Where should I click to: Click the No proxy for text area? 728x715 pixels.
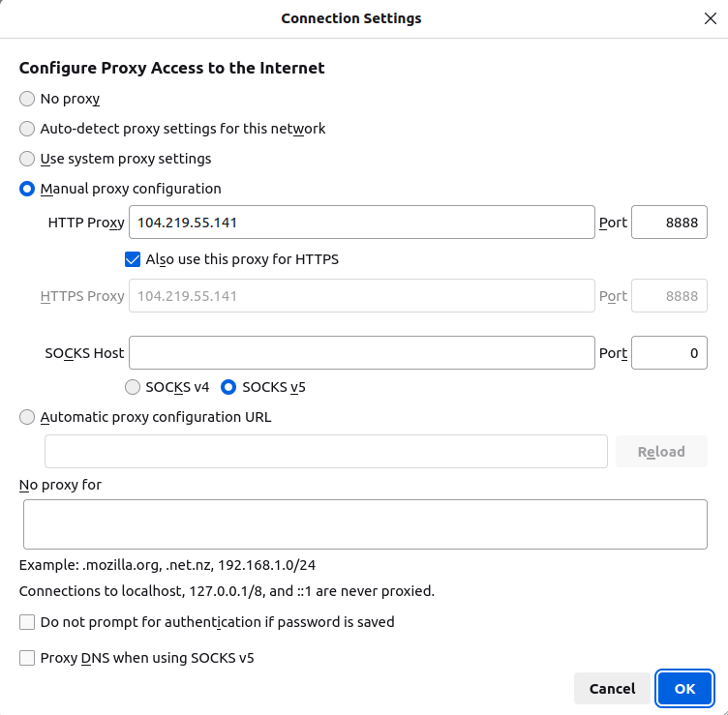[x=364, y=524]
